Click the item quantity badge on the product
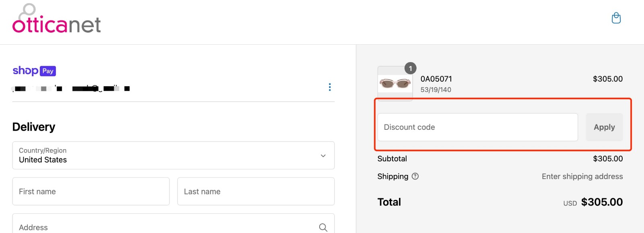The height and width of the screenshot is (233, 644). click(411, 68)
